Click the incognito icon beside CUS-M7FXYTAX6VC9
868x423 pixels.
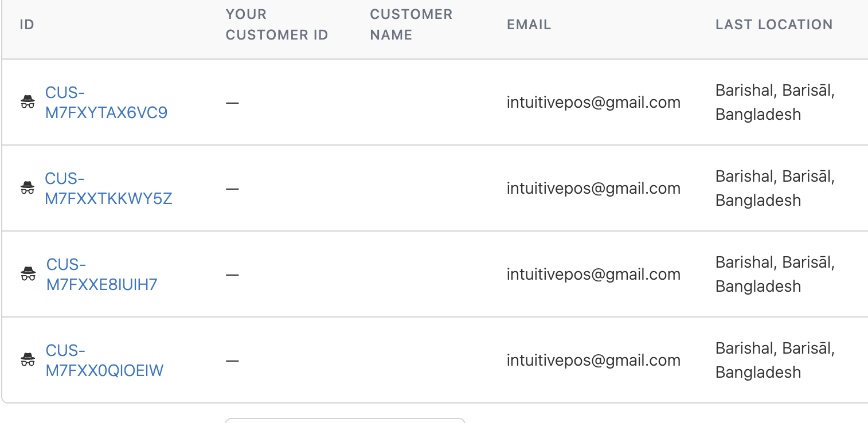[x=28, y=103]
